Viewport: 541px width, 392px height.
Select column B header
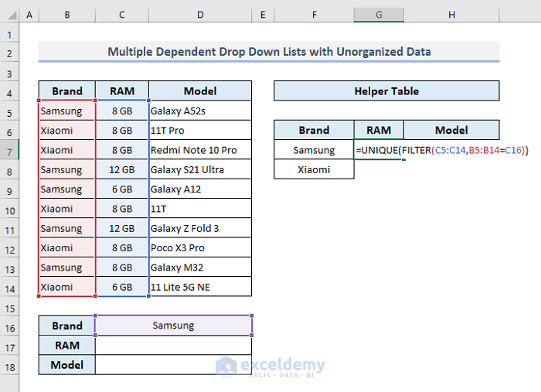point(67,15)
